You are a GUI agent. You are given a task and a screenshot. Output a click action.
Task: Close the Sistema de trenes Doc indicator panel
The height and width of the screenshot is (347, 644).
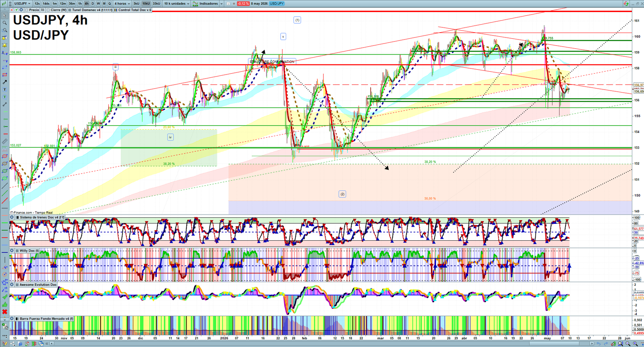coord(12,217)
